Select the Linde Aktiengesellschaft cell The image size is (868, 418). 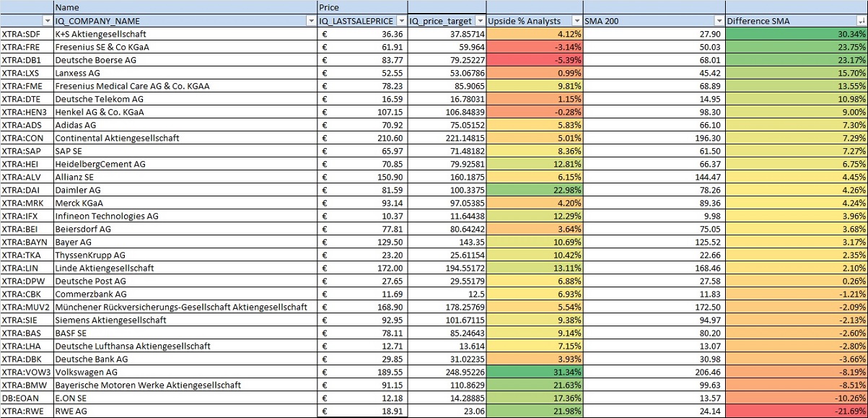point(185,268)
